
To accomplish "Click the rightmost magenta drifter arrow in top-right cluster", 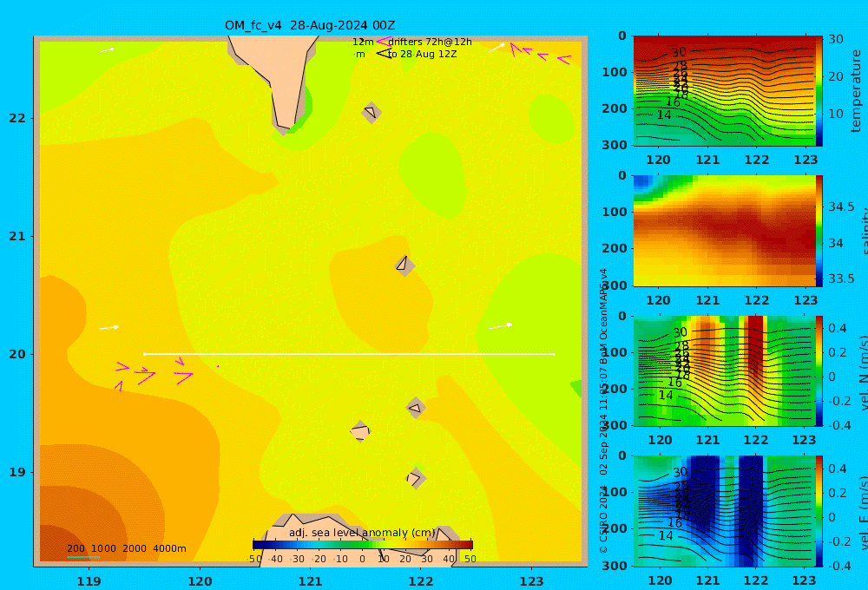I will tap(564, 59).
